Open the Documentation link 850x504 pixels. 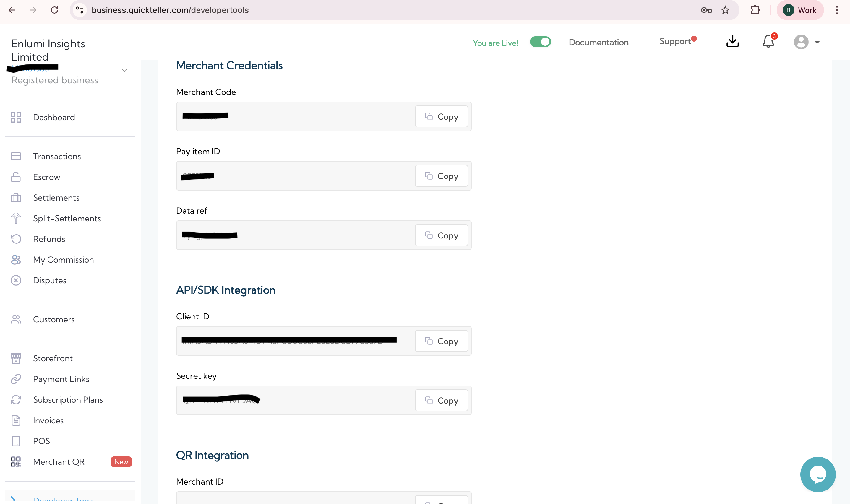(x=598, y=43)
